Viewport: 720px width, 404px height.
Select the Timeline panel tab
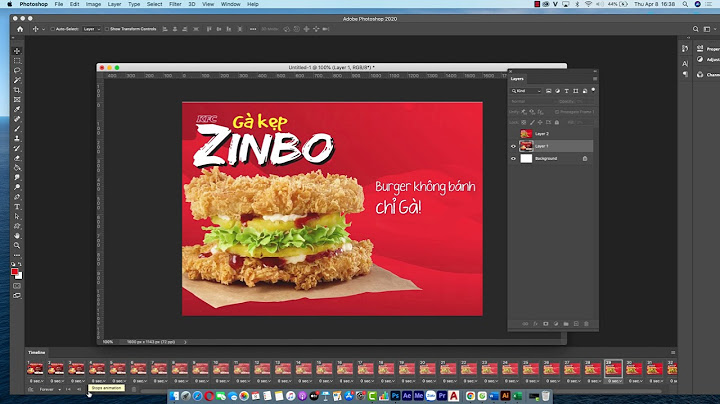[x=36, y=353]
